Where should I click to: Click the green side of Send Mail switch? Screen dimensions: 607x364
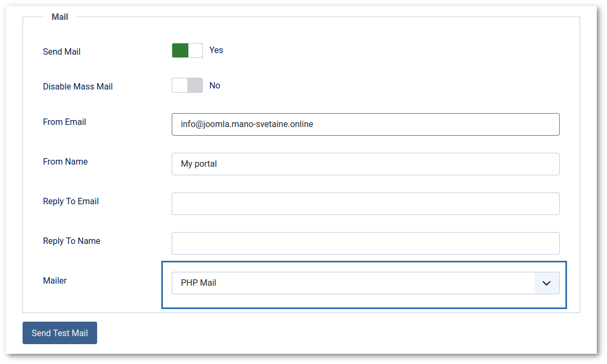point(180,50)
